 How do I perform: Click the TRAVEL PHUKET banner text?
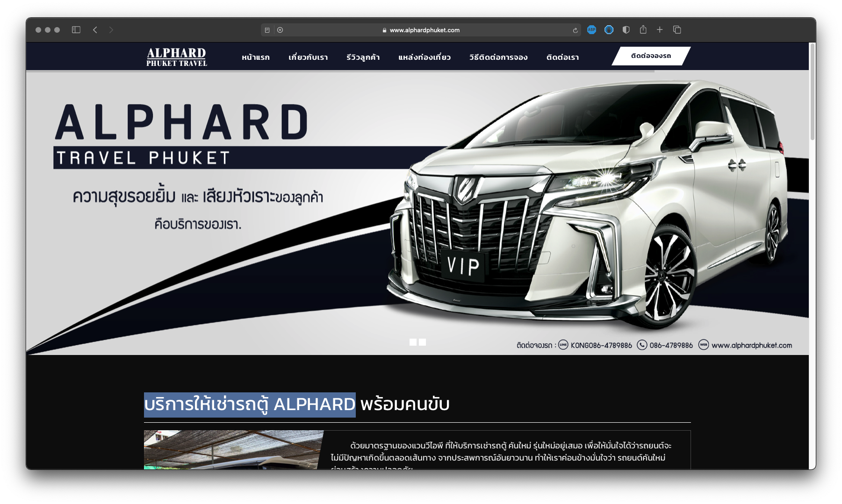click(143, 158)
